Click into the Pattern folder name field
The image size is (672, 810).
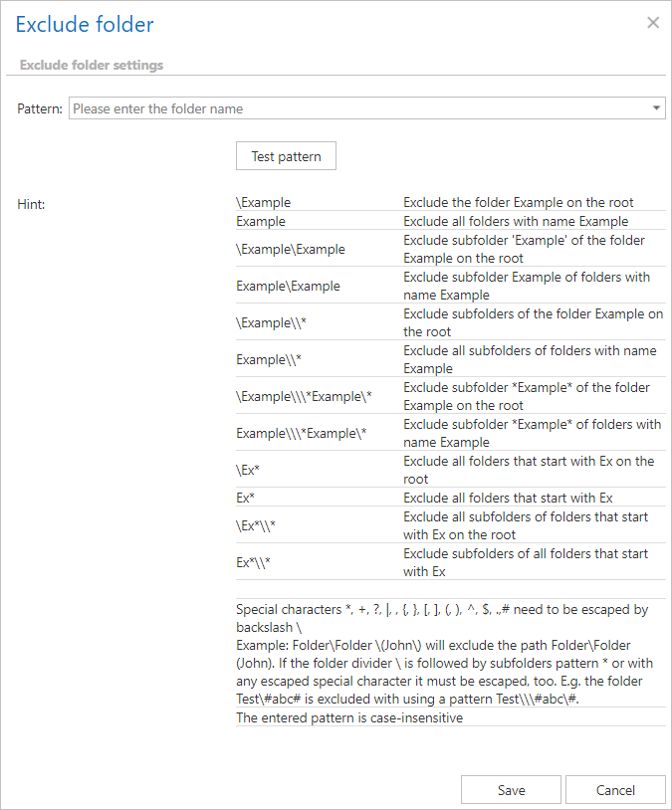click(x=358, y=108)
